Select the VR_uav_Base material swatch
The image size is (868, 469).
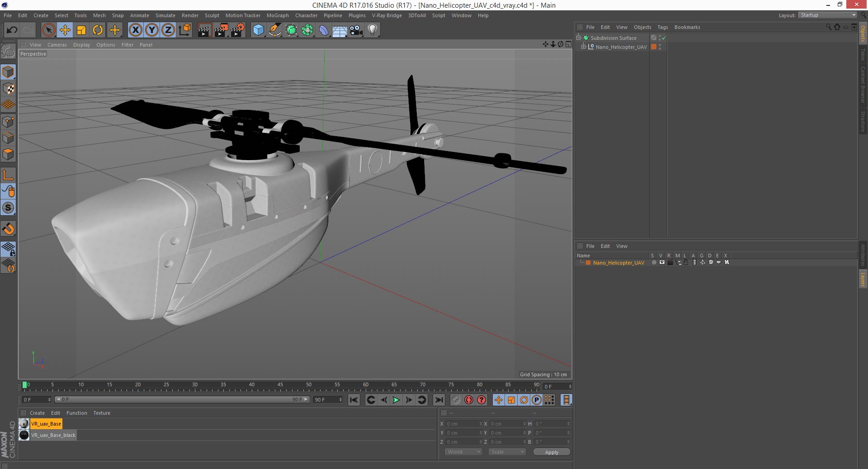24,424
